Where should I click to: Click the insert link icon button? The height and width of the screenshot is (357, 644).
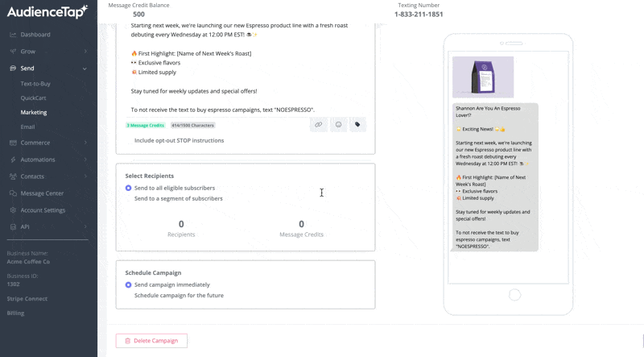point(318,125)
